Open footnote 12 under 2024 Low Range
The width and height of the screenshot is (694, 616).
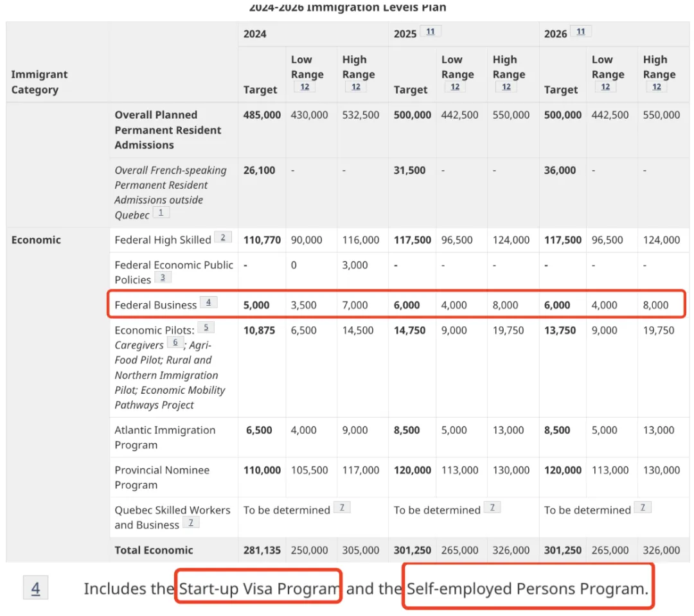pyautogui.click(x=305, y=87)
